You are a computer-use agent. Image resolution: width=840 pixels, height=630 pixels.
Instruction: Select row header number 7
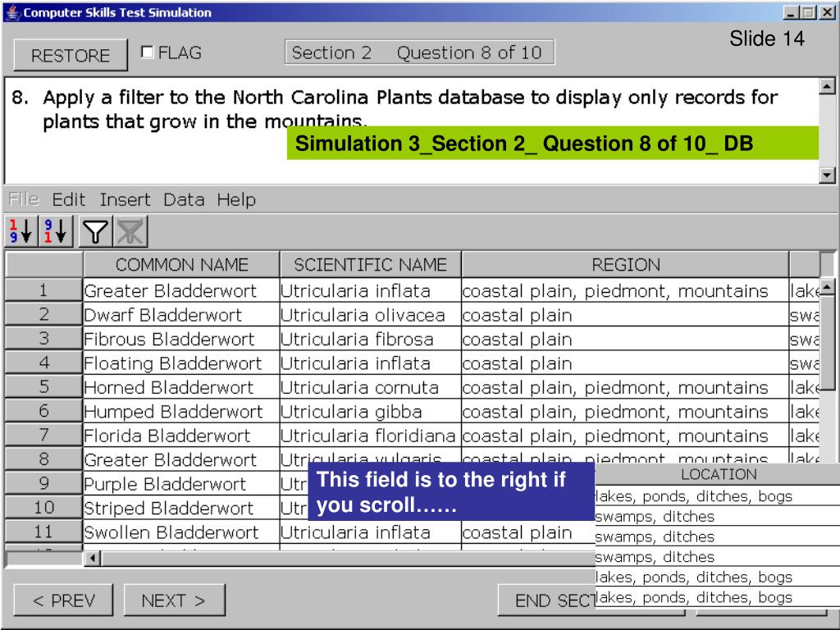pyautogui.click(x=43, y=435)
